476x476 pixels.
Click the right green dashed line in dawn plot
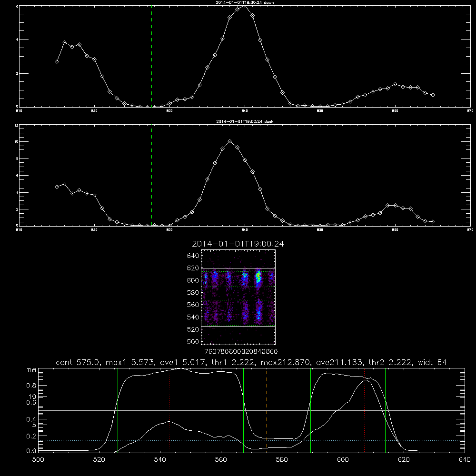[x=263, y=56]
